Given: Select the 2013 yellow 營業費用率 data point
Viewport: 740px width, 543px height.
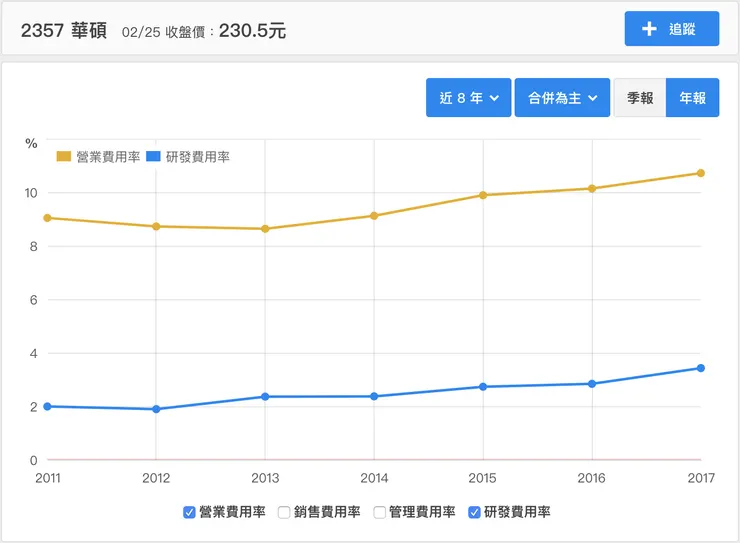Looking at the screenshot, I should tap(265, 229).
